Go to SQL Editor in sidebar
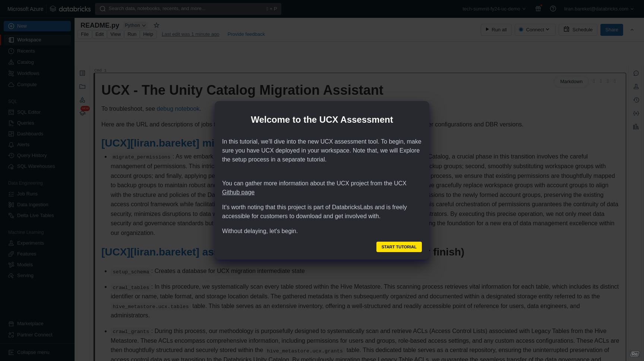644x361 pixels. click(29, 112)
